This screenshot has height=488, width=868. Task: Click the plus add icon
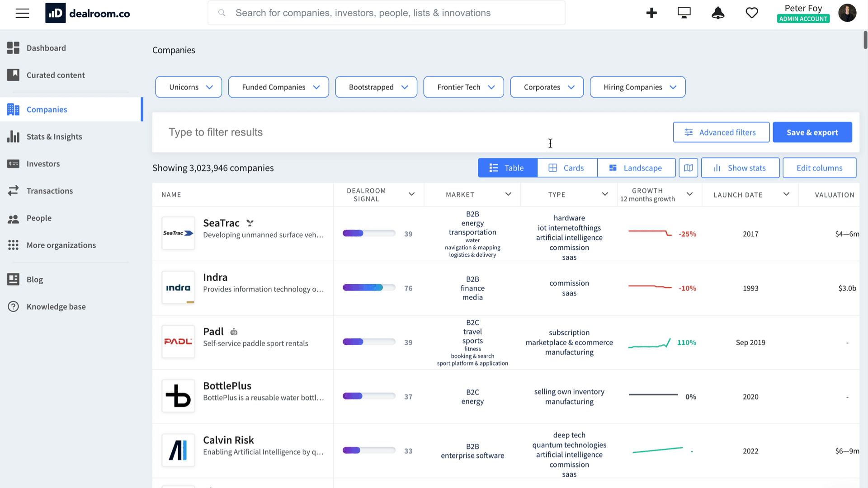651,13
